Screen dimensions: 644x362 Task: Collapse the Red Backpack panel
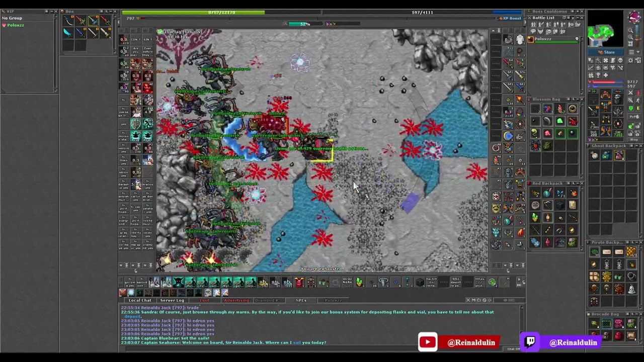577,184
